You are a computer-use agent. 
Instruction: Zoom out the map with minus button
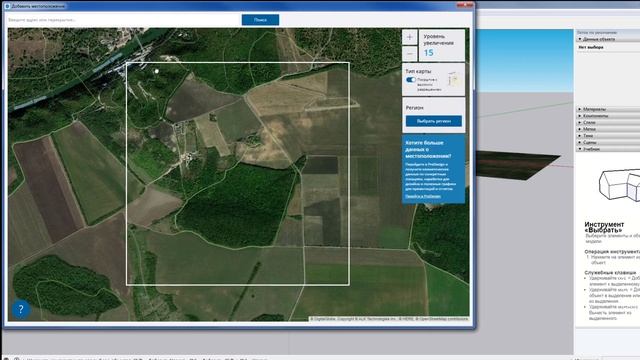(x=410, y=53)
